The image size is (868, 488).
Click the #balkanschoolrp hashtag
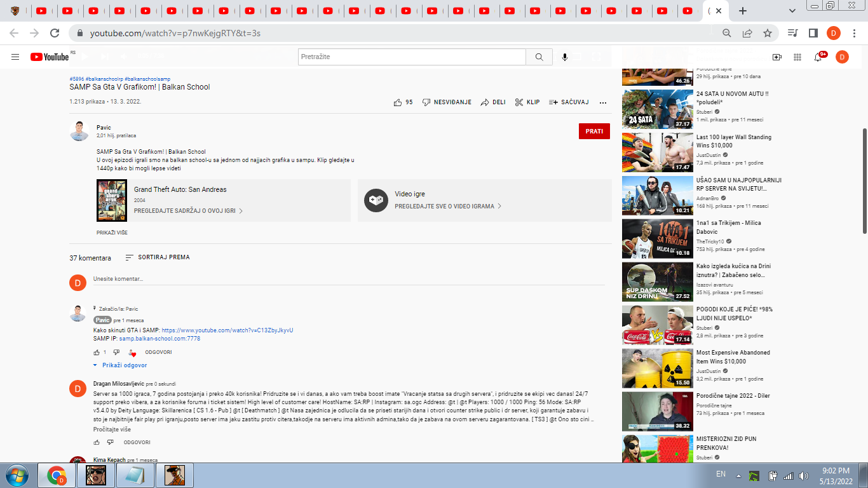[104, 79]
